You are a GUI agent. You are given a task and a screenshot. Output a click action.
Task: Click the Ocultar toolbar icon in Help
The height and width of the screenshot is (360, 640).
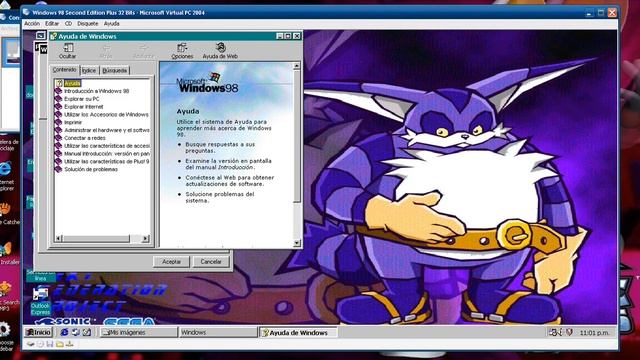[x=67, y=51]
